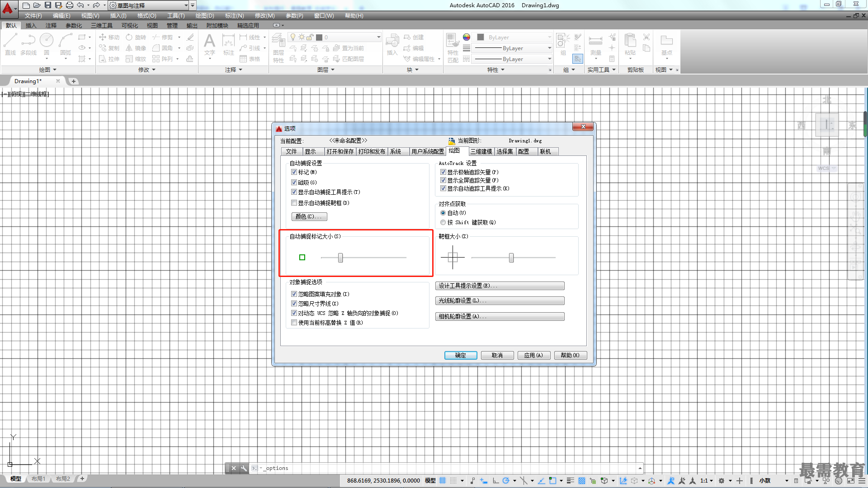The width and height of the screenshot is (868, 488).
Task: Open the 打开和保存 tab
Action: (340, 151)
